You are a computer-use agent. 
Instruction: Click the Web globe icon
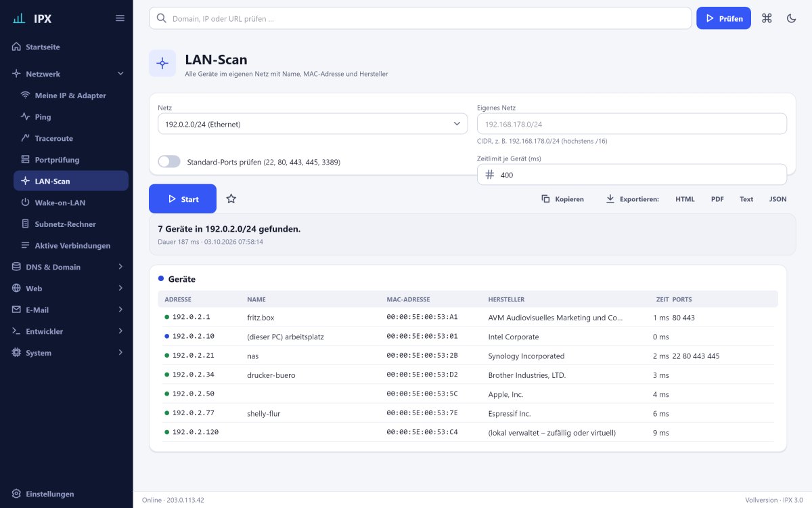16,289
